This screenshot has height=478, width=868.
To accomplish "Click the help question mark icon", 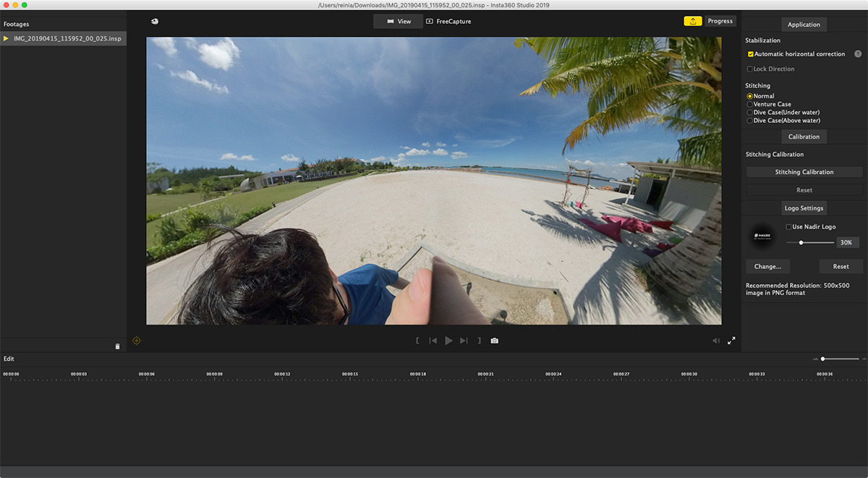I will click(x=858, y=54).
